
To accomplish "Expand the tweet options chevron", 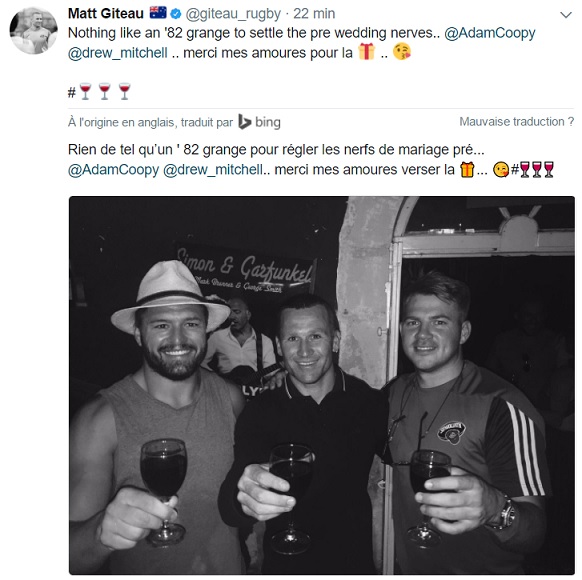I will coord(566,15).
